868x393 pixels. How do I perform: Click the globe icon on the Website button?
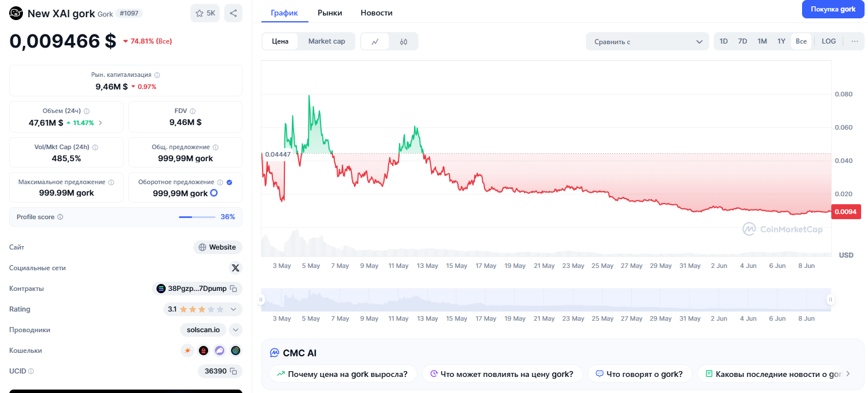(x=202, y=247)
